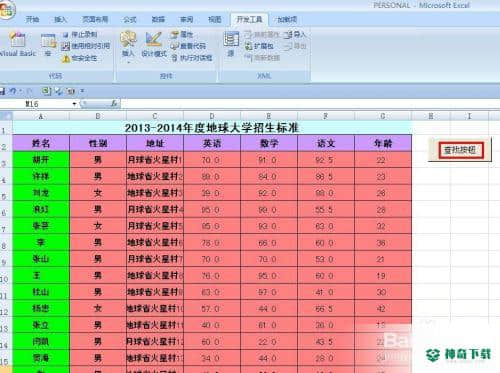Open the Macros (宏) list icon
Screen dimensions: 500x373
point(48,44)
